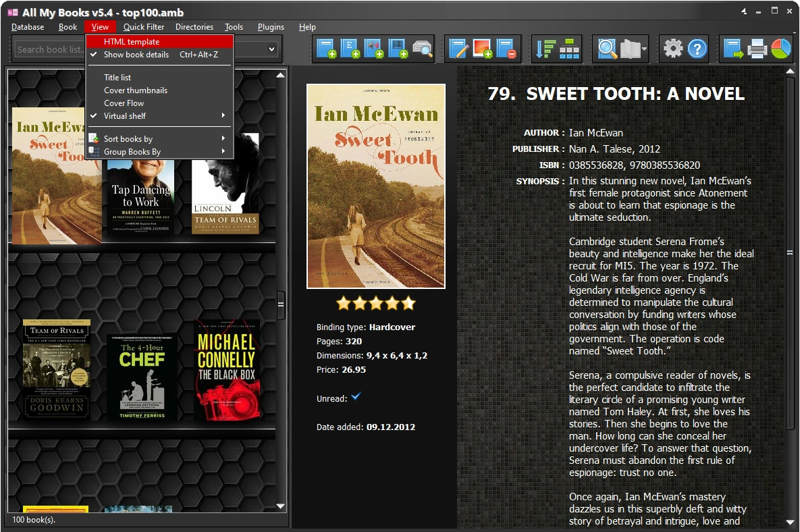The width and height of the screenshot is (800, 532).
Task: Click the Add e-book icon
Action: [350, 49]
